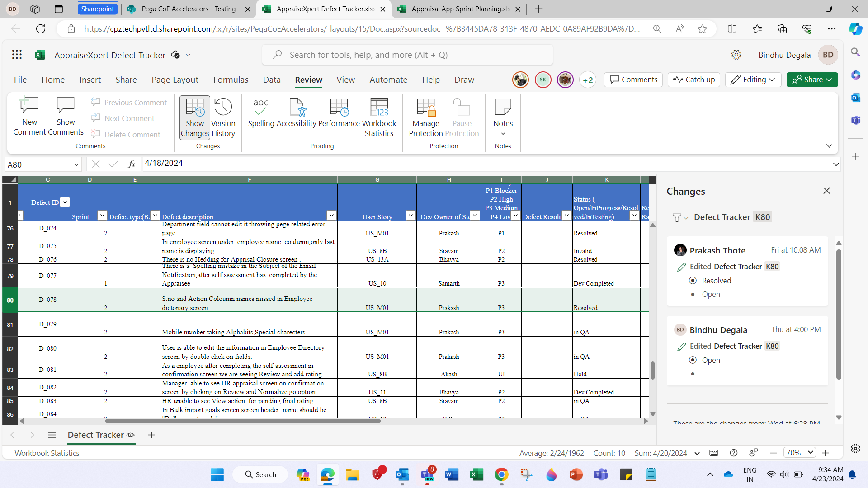Zoom out with the minus button

[x=773, y=453]
